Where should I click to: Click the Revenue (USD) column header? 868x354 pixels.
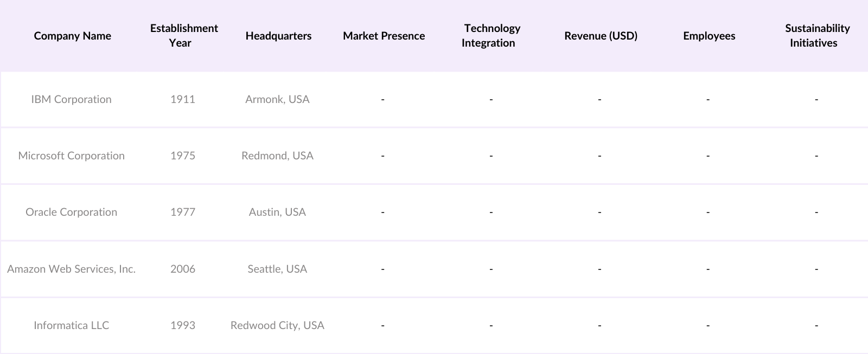pyautogui.click(x=601, y=36)
